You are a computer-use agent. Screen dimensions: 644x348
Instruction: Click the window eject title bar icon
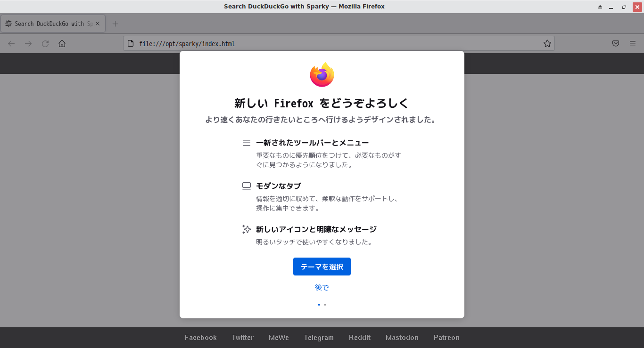(600, 7)
